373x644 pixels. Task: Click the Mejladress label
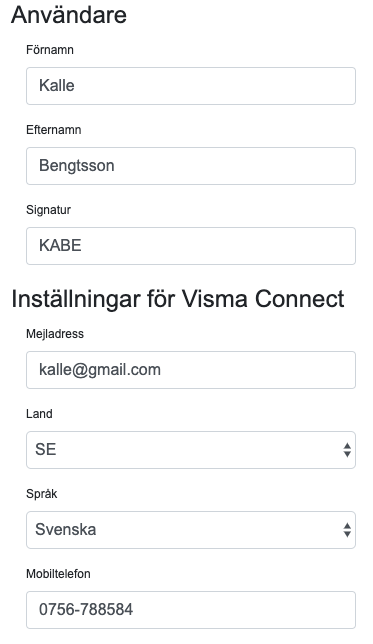pyautogui.click(x=55, y=334)
